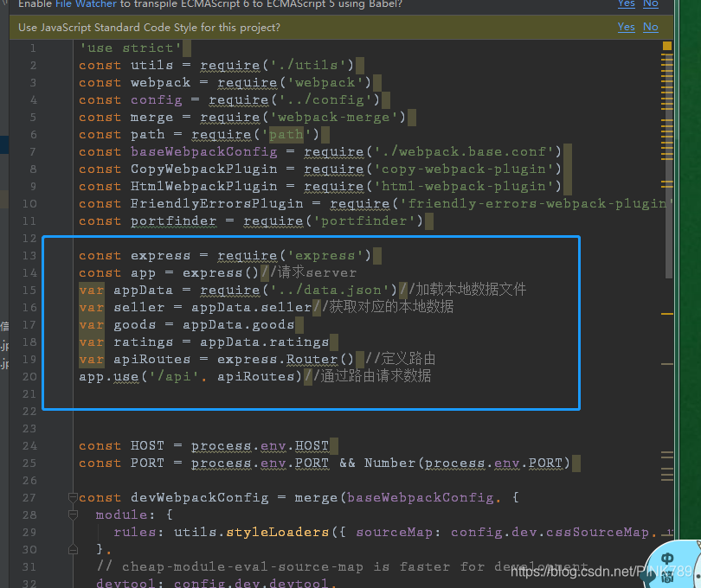Click Yes to enable the File Watcher
Image resolution: width=701 pixels, height=588 pixels.
coord(626,4)
